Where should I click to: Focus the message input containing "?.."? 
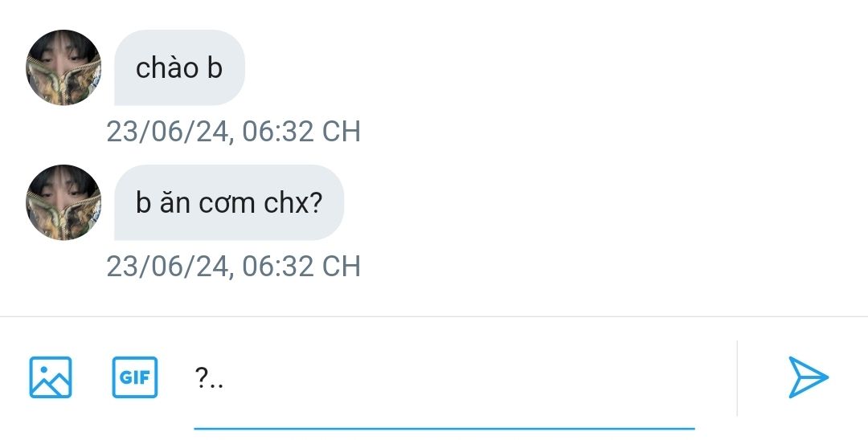click(x=444, y=377)
